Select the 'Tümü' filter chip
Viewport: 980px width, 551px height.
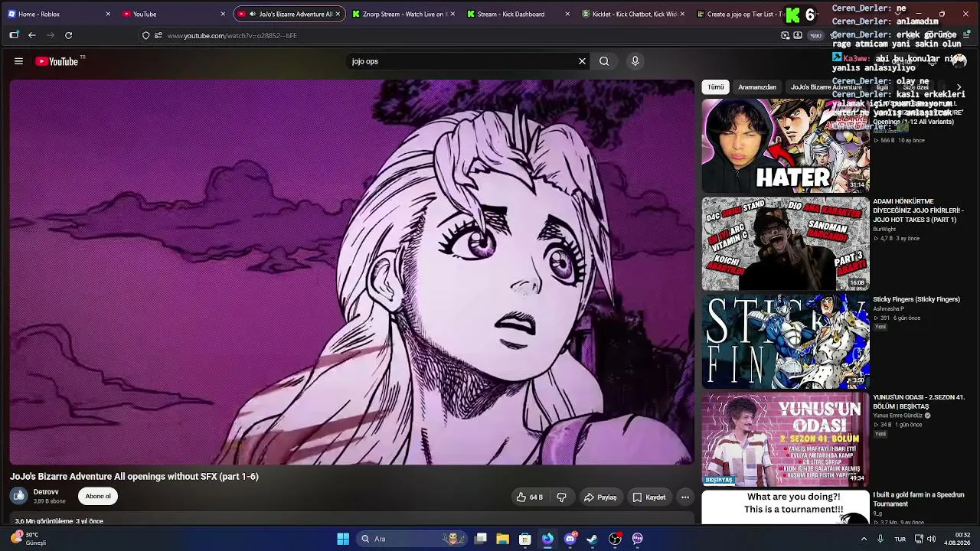pyautogui.click(x=716, y=87)
